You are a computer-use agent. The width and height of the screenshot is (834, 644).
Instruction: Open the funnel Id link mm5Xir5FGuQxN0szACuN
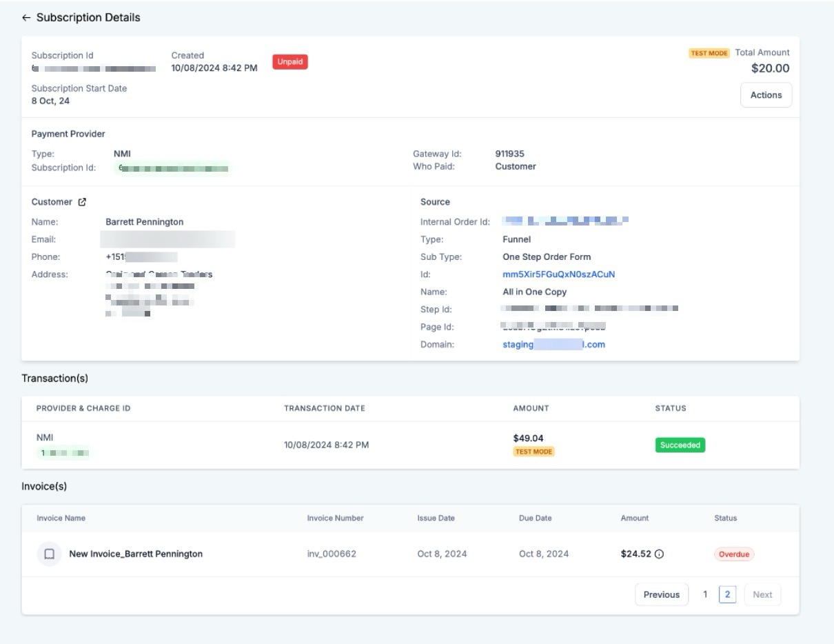558,274
